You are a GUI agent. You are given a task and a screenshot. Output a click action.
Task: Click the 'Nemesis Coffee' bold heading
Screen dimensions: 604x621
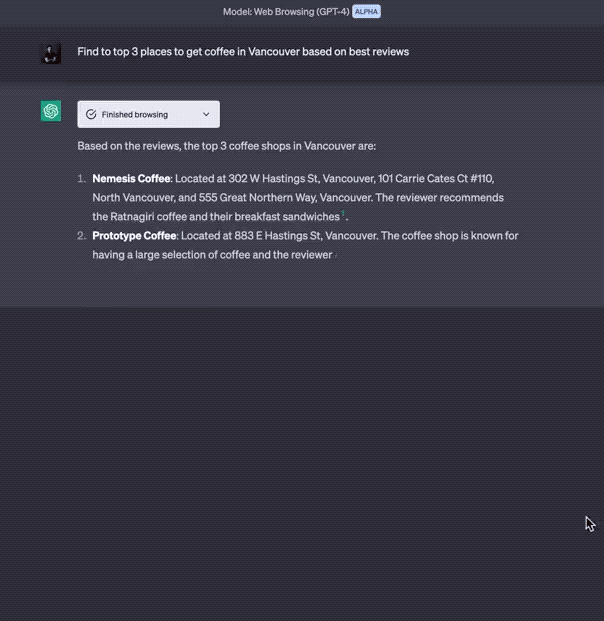pos(131,178)
